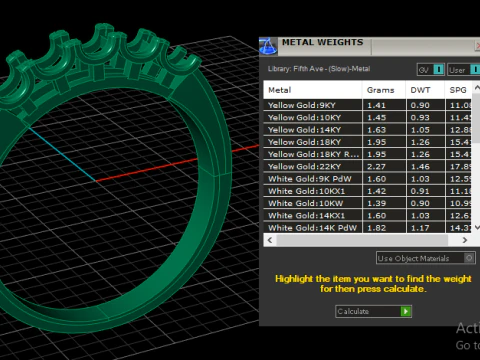The width and height of the screenshot is (480, 360).
Task: Select the Yellow Gold:9KY row
Action: [367, 105]
